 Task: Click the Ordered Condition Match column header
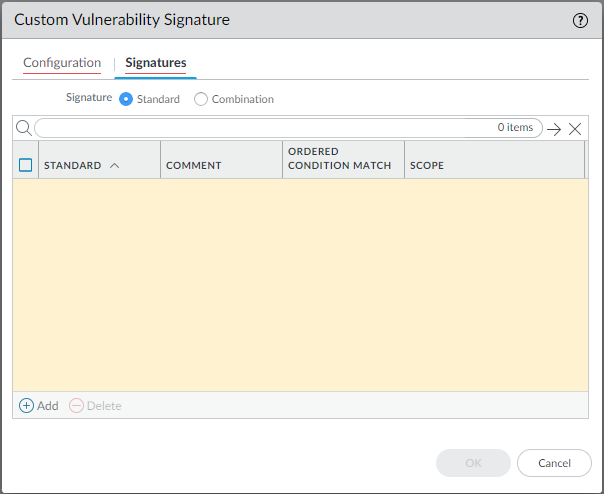pyautogui.click(x=339, y=159)
